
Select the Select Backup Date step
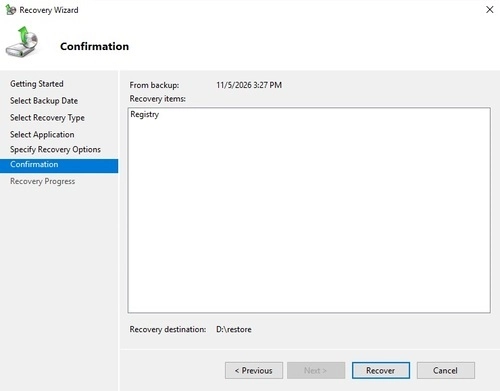pyautogui.click(x=44, y=101)
